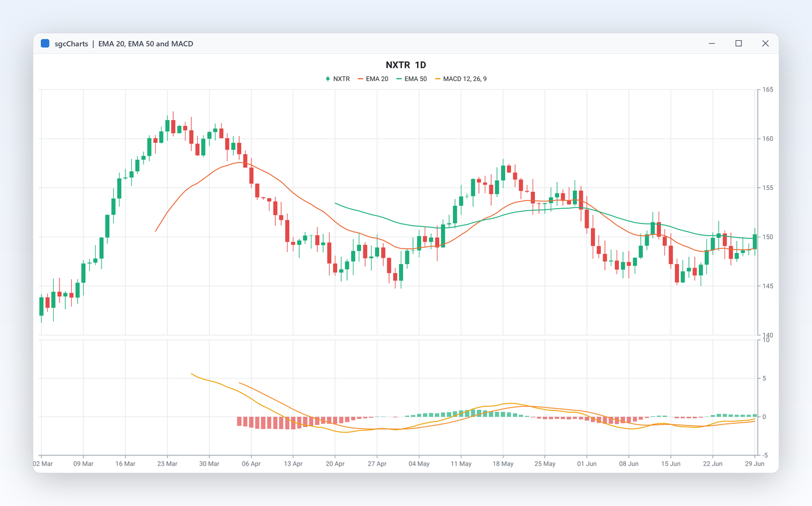
Task: Click the 25 May date axis label
Action: tap(545, 464)
